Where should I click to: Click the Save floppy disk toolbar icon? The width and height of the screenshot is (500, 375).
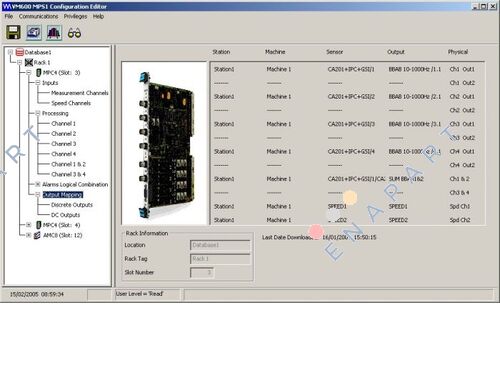(x=13, y=33)
